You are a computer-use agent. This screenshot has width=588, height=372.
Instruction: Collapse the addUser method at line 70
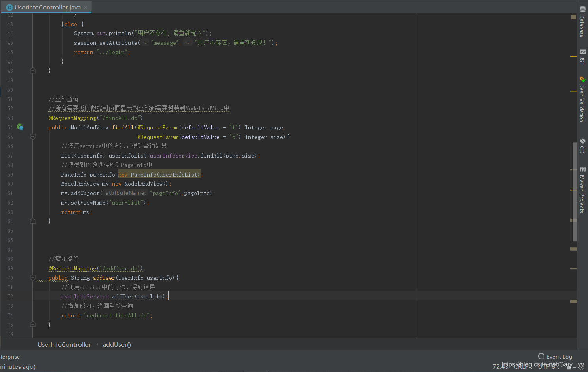click(x=33, y=278)
